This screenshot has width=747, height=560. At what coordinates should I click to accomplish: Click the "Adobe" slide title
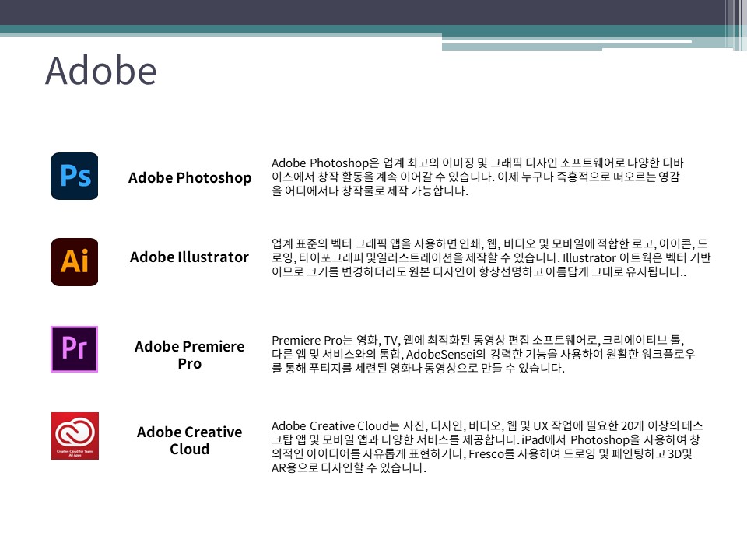point(101,71)
